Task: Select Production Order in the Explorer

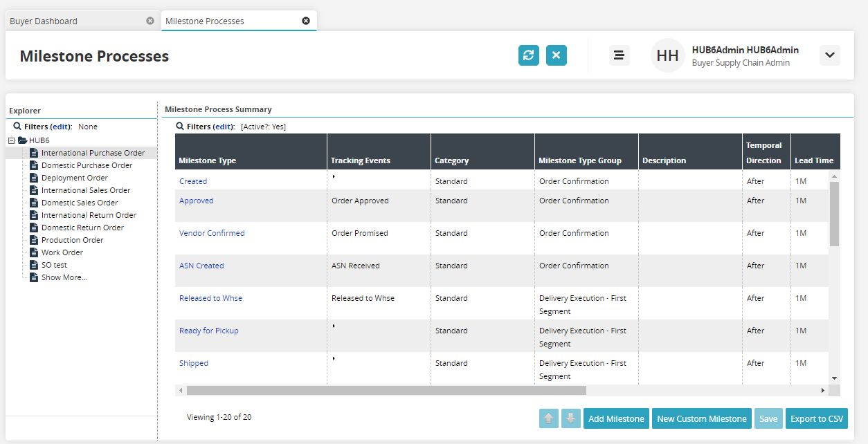Action: pos(72,240)
